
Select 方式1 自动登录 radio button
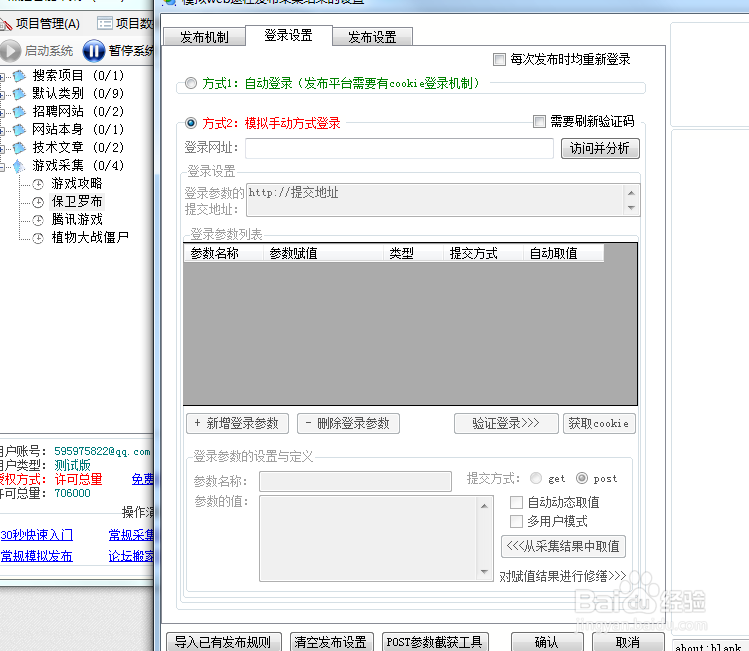(191, 83)
